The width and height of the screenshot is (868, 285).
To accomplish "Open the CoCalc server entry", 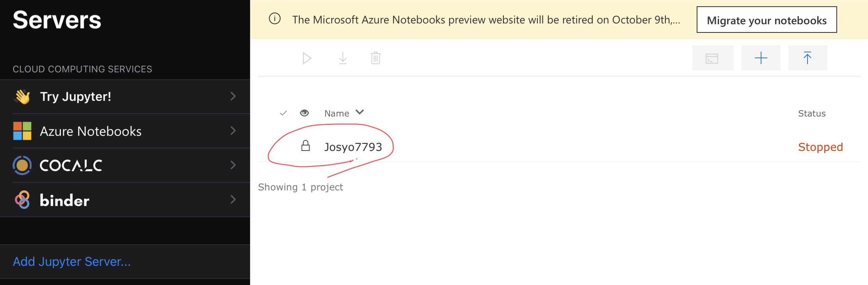I will click(125, 165).
